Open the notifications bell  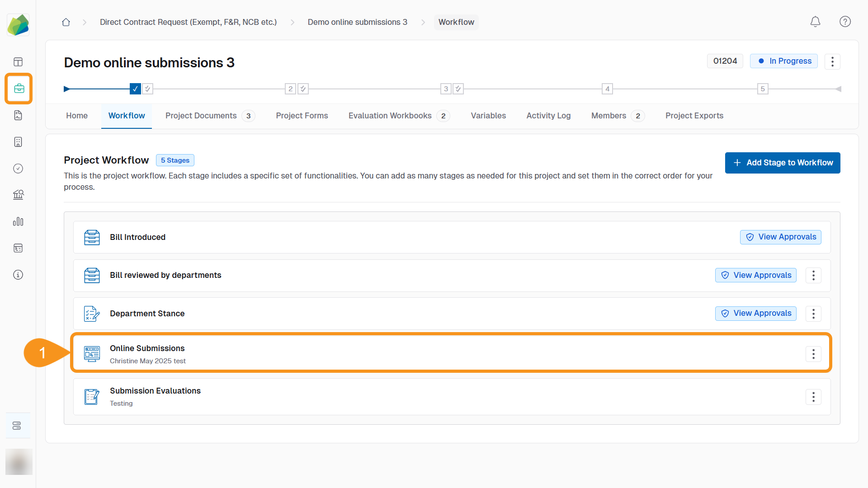coord(815,22)
